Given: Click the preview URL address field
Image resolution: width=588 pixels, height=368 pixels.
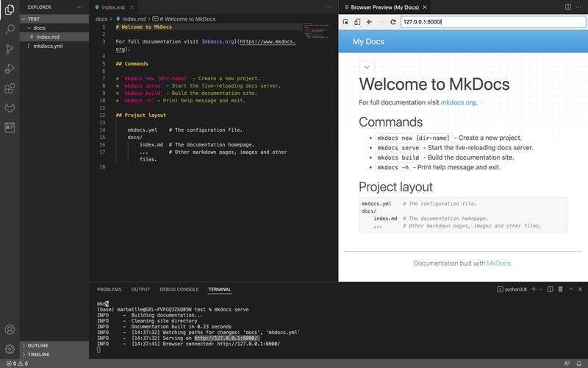Looking at the screenshot, I should tap(492, 22).
